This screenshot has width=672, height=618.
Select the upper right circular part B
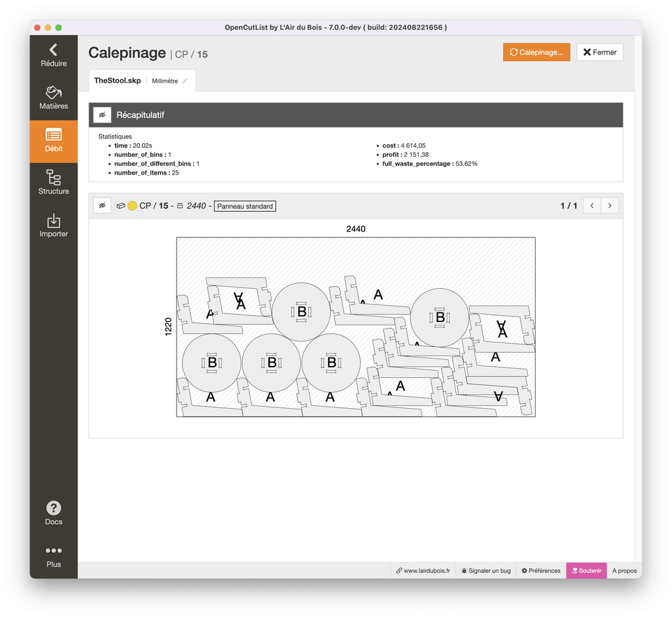pos(440,317)
